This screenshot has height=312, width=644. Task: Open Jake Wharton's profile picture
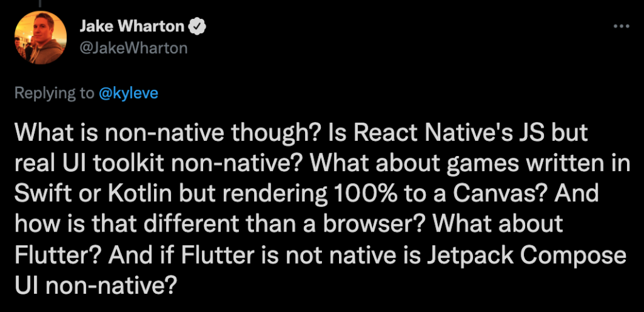(x=41, y=37)
